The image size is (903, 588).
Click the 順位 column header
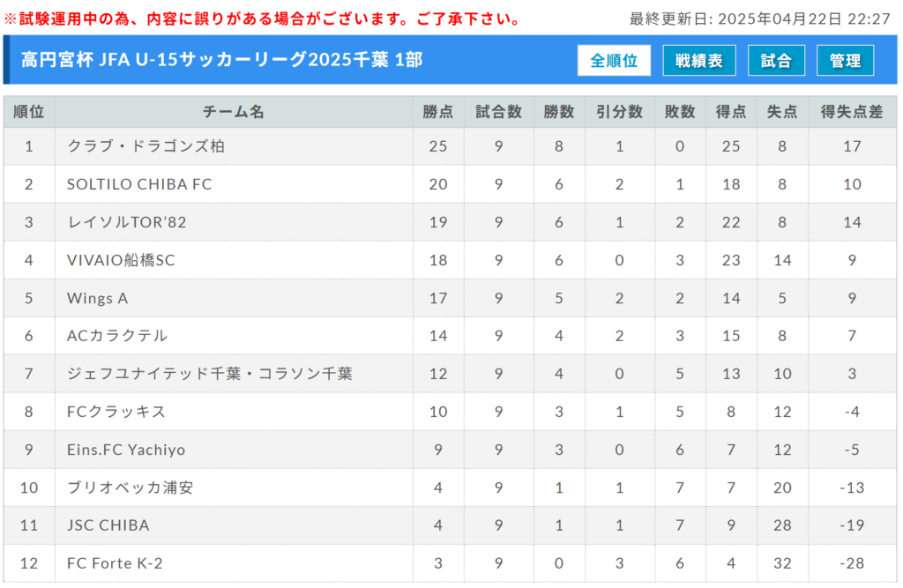(x=29, y=112)
